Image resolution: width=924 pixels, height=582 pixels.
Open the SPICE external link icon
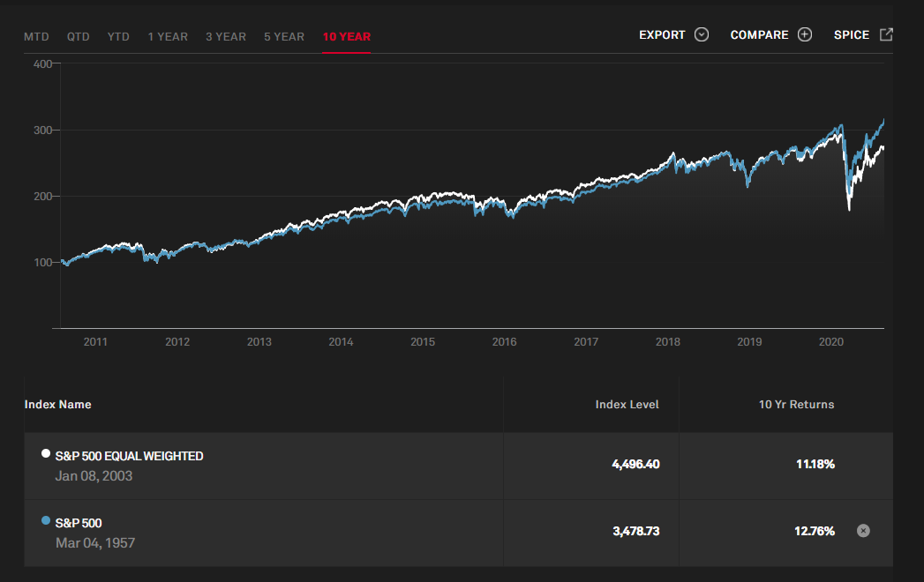886,35
